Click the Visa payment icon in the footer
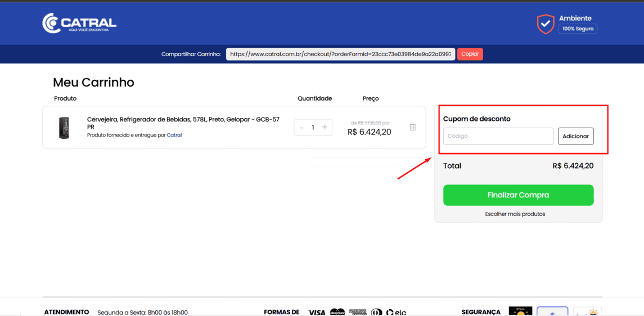 click(x=317, y=313)
